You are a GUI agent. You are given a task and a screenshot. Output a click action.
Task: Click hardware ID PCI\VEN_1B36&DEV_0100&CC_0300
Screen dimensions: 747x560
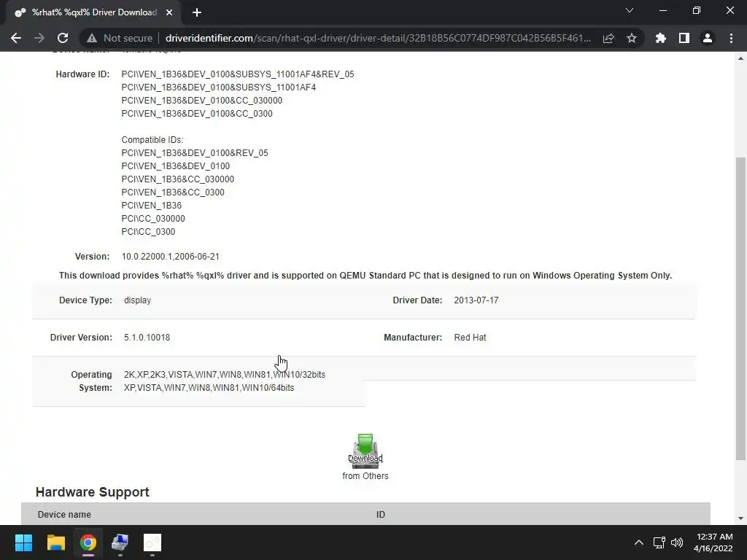[197, 114]
